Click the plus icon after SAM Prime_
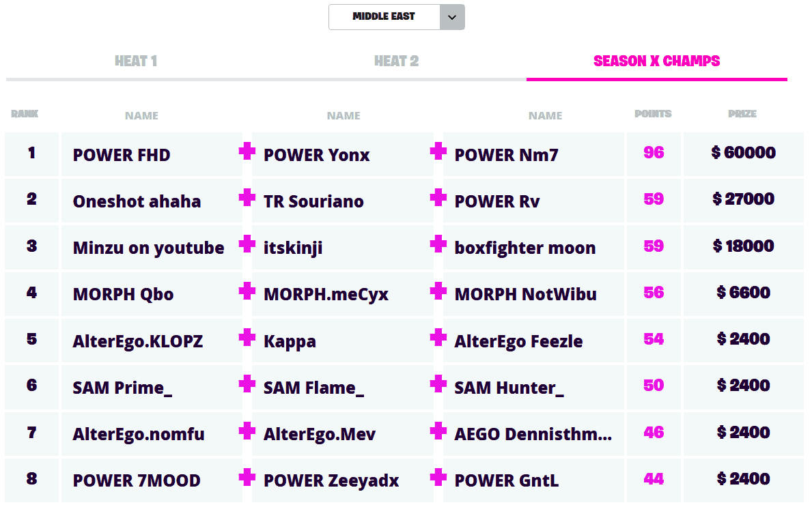 coord(247,384)
